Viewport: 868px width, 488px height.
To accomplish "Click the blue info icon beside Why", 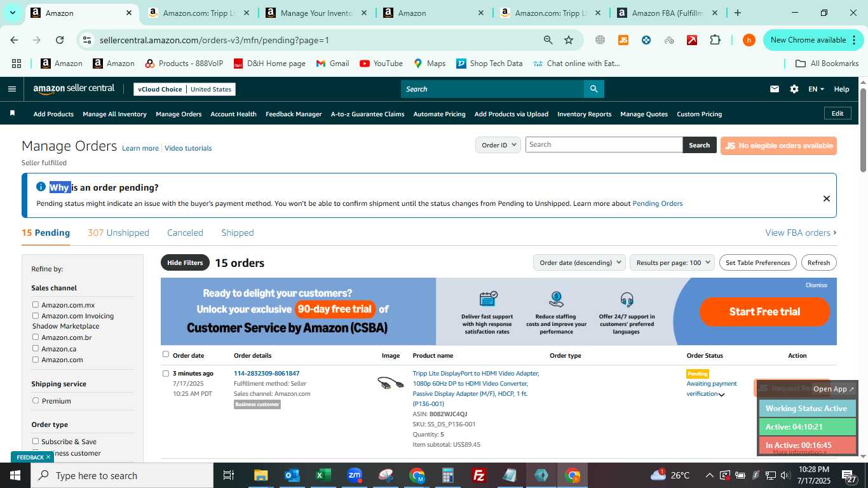I will pyautogui.click(x=41, y=187).
